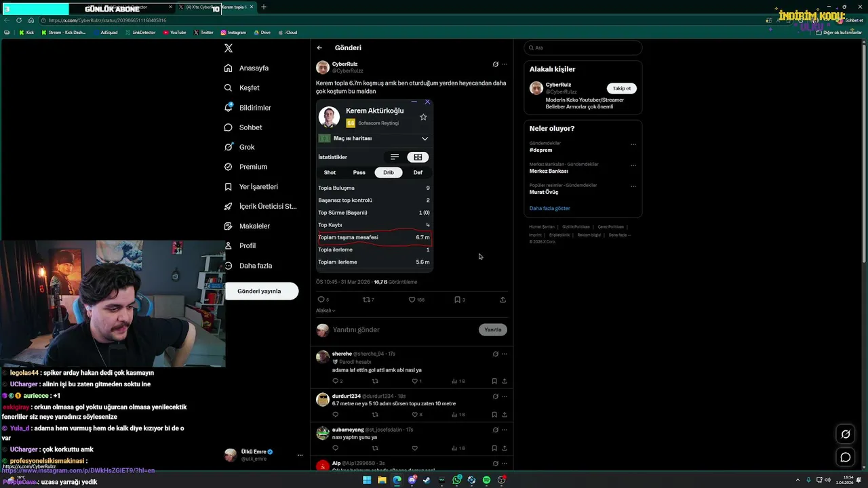The width and height of the screenshot is (868, 488).
Task: Open Profil page
Action: [x=240, y=245]
